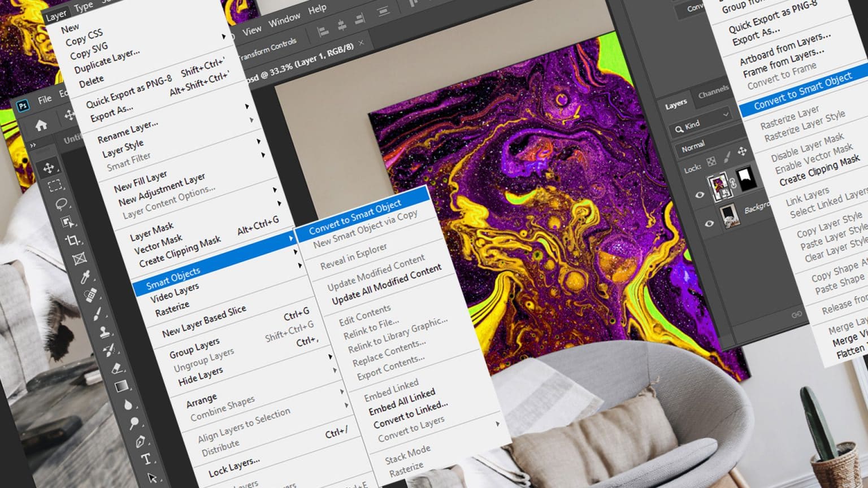Toggle lock transparent pixels checkerboard icon
Image resolution: width=868 pixels, height=488 pixels.
tap(711, 162)
